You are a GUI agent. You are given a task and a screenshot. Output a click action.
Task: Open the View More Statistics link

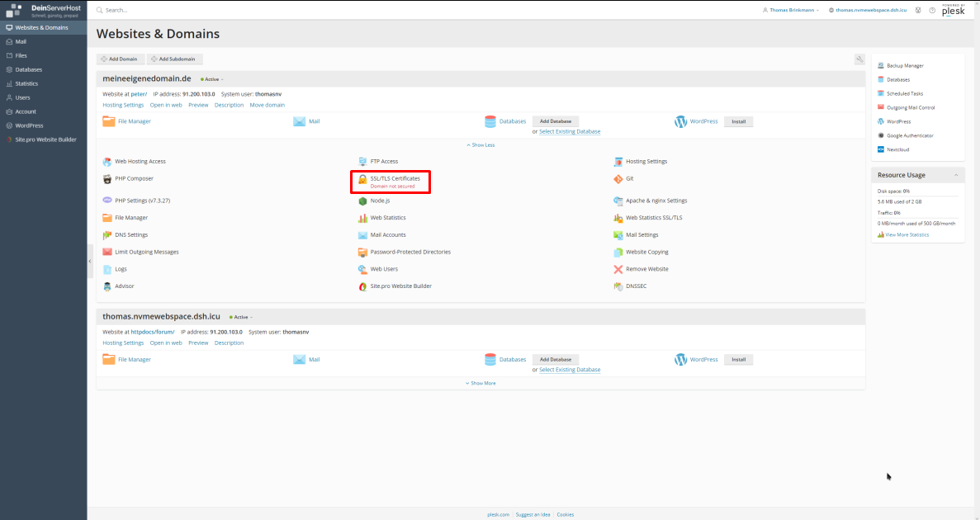907,234
